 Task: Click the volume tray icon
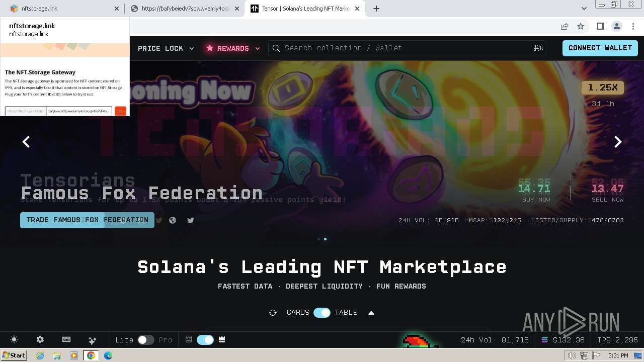click(x=572, y=355)
